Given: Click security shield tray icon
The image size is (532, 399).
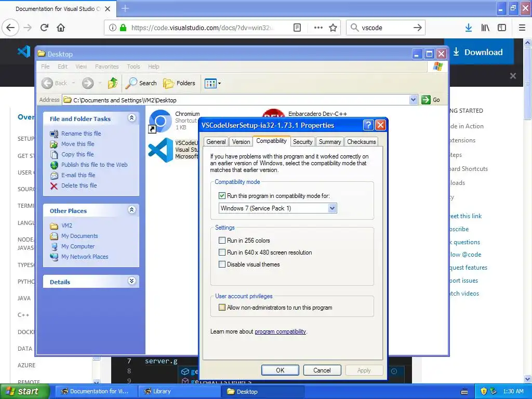Looking at the screenshot, I should (x=484, y=391).
